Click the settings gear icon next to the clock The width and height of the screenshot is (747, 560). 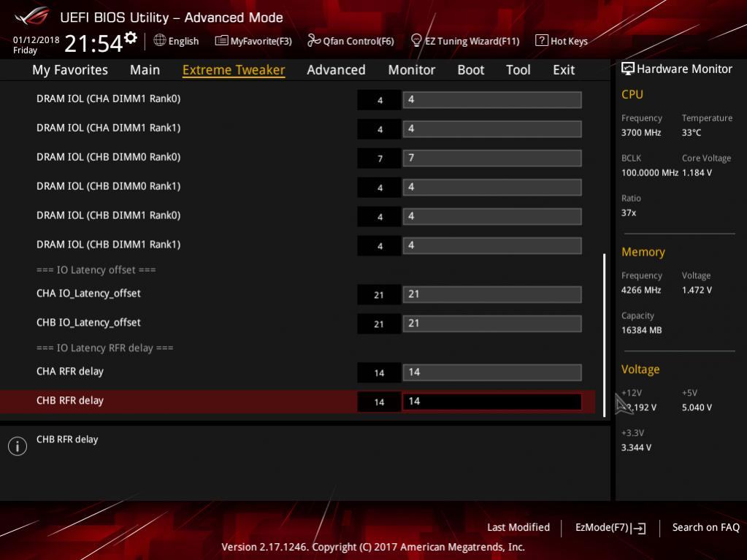click(x=131, y=38)
